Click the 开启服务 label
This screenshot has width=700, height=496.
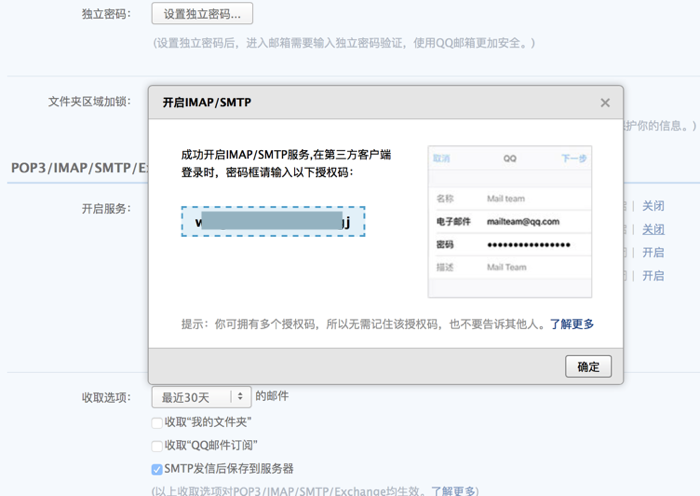pos(106,208)
